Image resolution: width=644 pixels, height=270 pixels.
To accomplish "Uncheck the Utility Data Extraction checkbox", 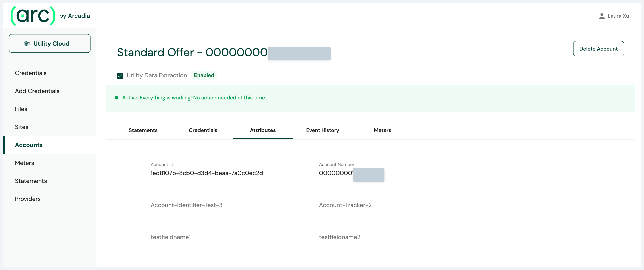I will pos(120,76).
